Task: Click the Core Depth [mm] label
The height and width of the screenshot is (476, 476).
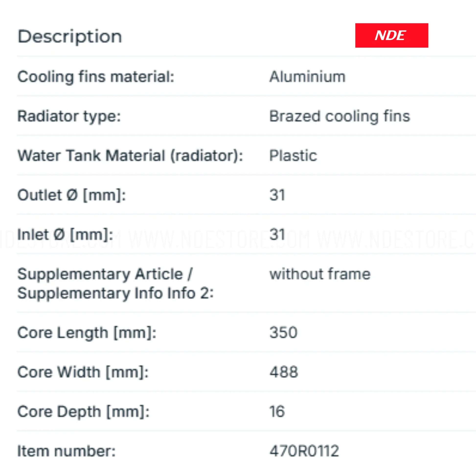Action: 83,412
